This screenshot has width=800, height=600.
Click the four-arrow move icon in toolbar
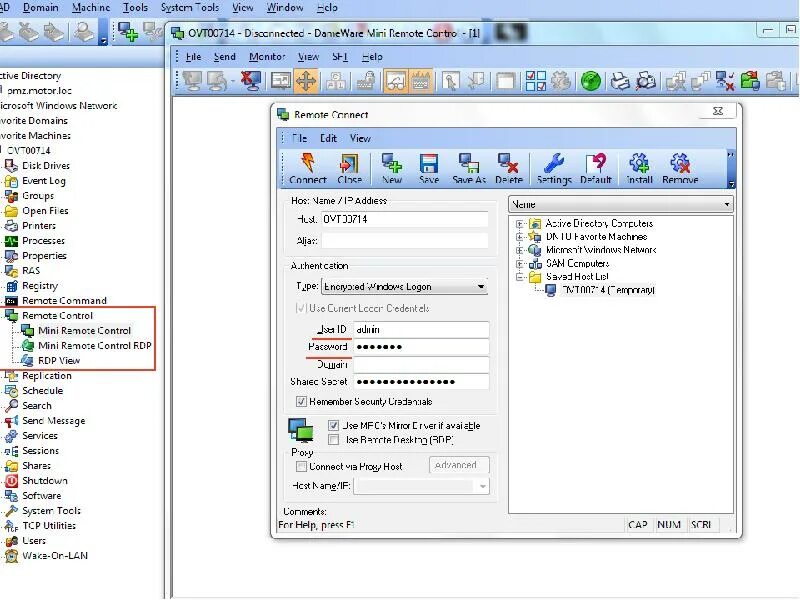pyautogui.click(x=306, y=81)
